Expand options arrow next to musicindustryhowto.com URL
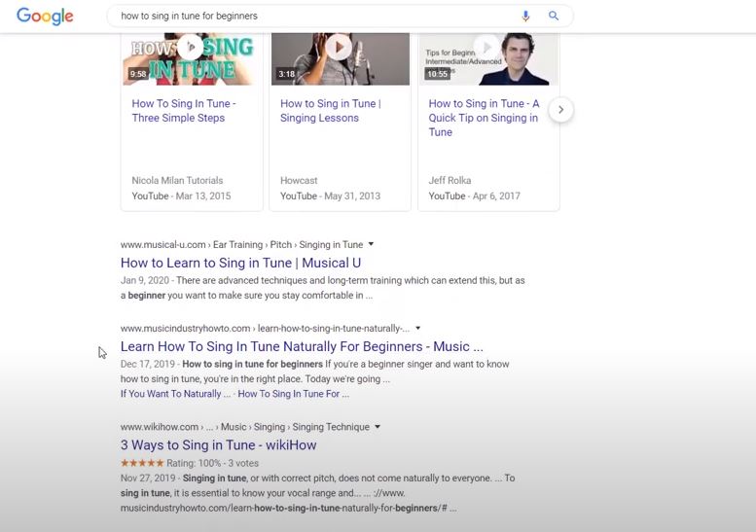 [x=418, y=328]
